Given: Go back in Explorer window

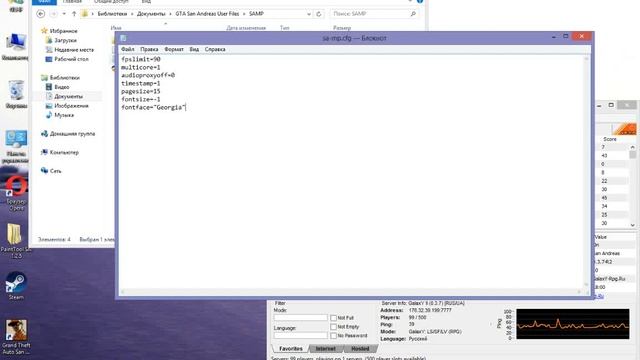Looking at the screenshot, I should click(x=41, y=14).
